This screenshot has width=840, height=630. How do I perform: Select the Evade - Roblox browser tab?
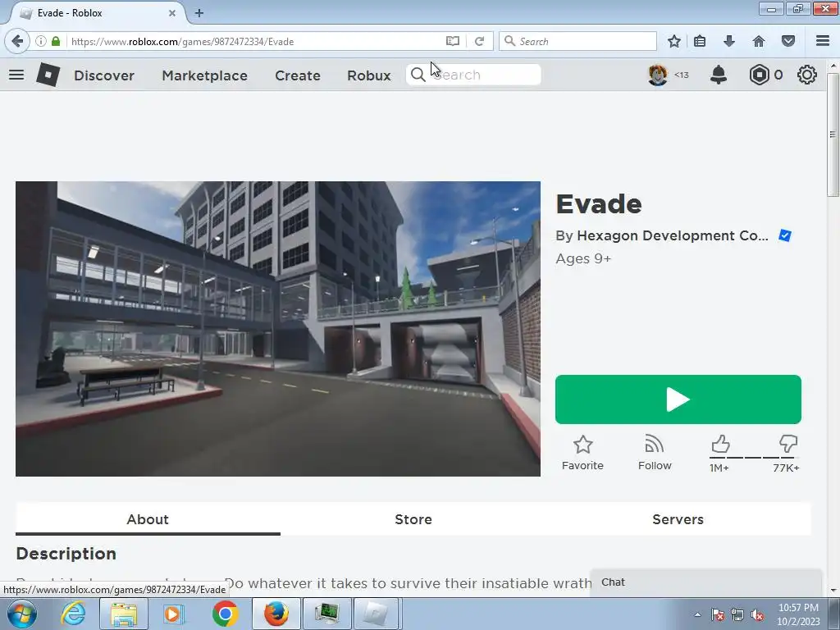click(x=97, y=13)
